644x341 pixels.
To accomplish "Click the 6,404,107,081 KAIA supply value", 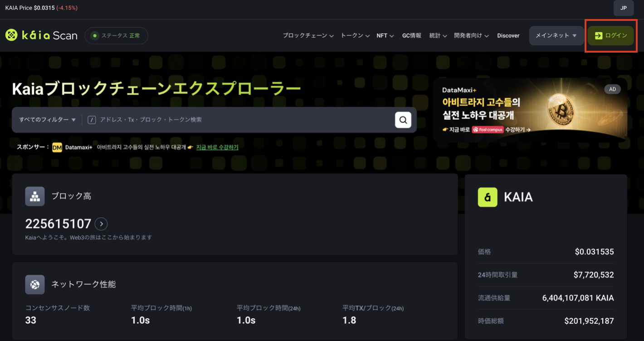I will 578,298.
